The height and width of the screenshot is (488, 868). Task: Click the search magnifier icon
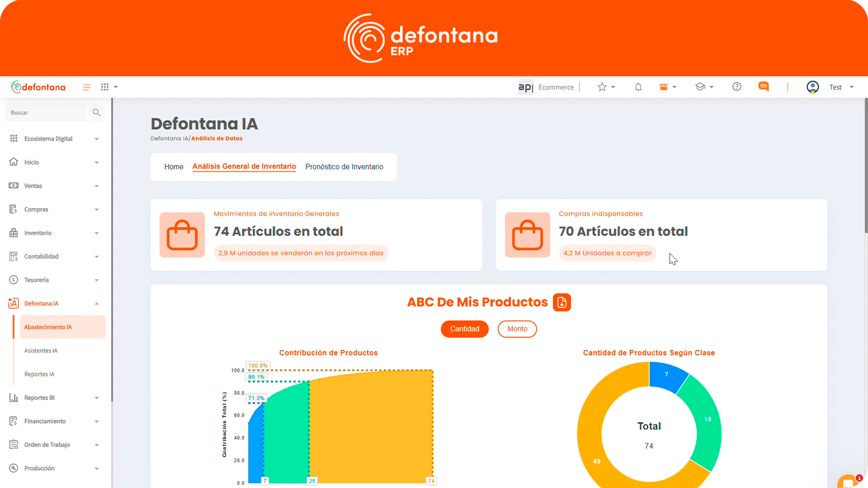(x=96, y=113)
